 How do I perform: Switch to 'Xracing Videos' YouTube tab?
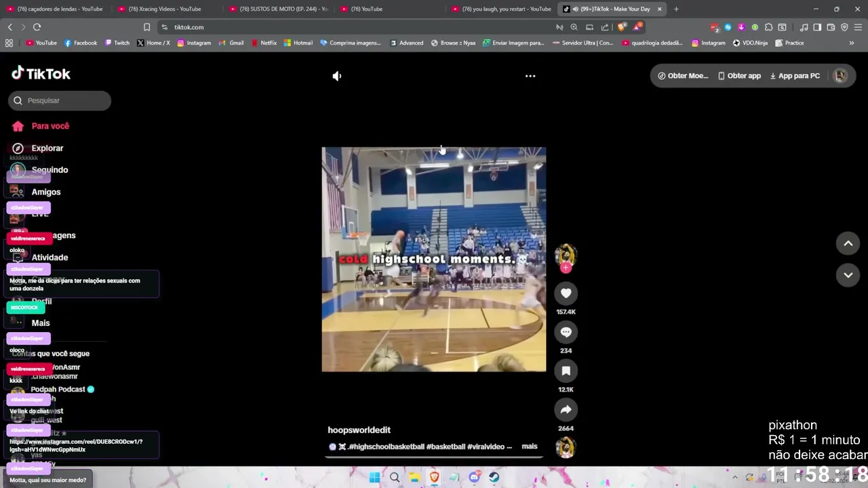coord(165,9)
